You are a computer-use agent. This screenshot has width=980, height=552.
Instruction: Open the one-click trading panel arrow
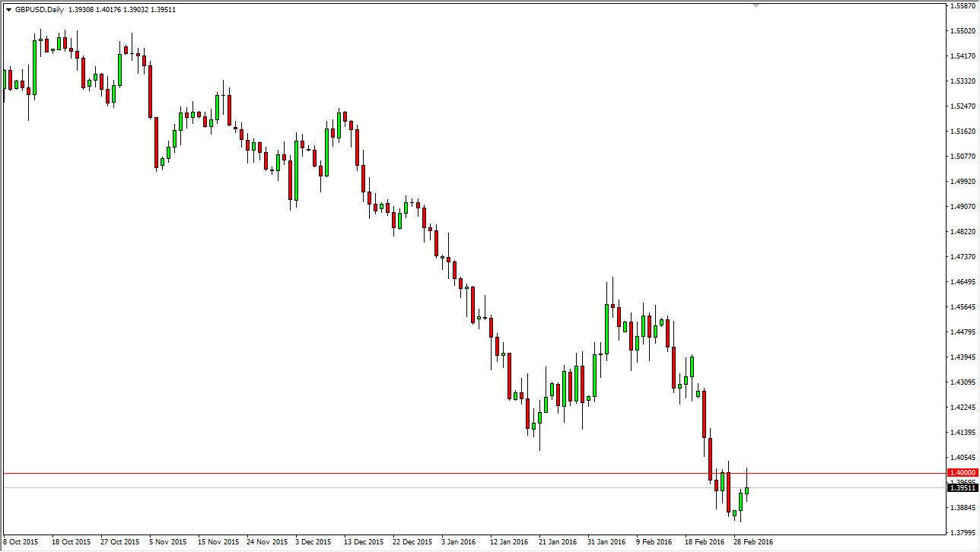pos(9,9)
